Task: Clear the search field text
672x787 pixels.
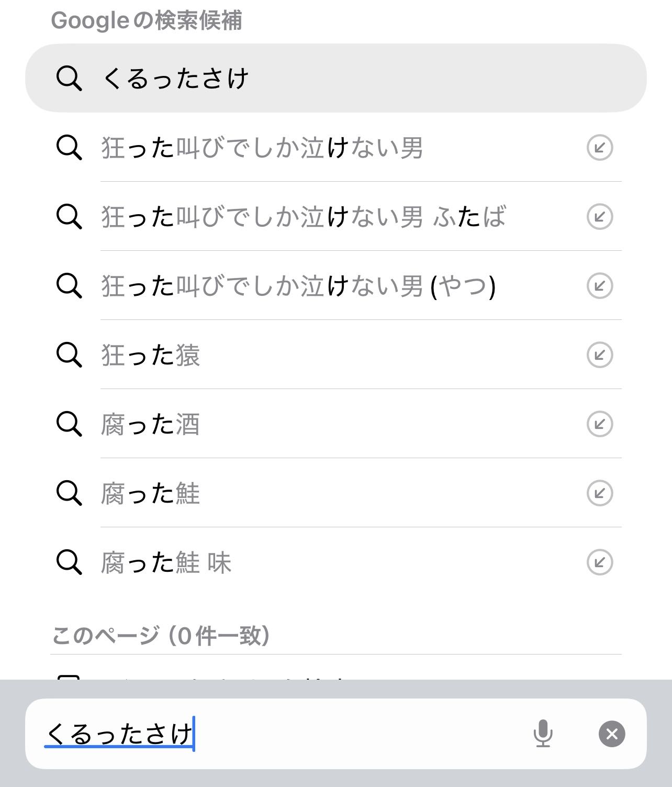Action: (612, 734)
